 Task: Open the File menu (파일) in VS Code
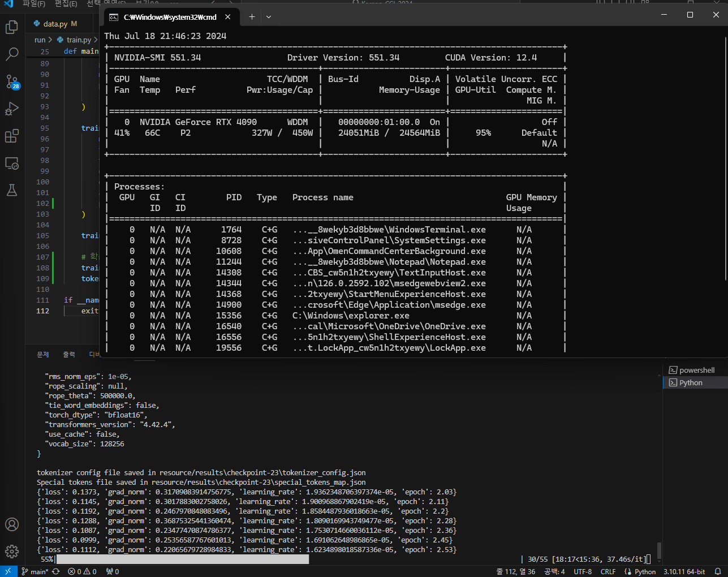(x=34, y=3)
